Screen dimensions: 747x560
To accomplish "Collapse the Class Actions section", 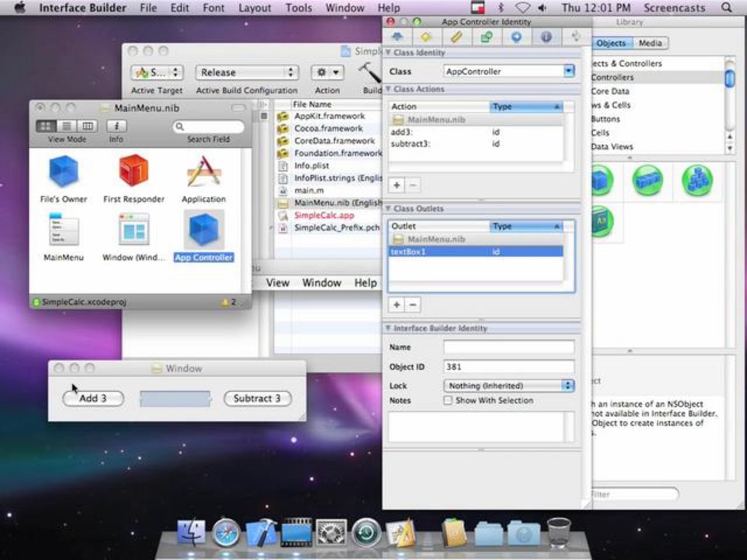I will tap(388, 89).
